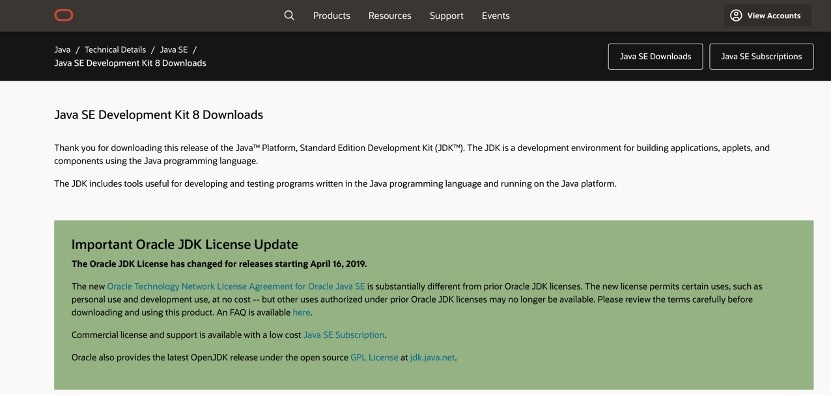Click the page heading 'Java SE Development Kit 8 Downloads'
Screen dimensions: 832x396
159,115
